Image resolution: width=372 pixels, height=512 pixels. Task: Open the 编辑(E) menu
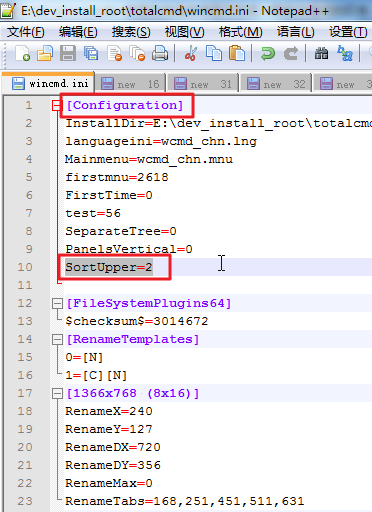click(x=78, y=32)
